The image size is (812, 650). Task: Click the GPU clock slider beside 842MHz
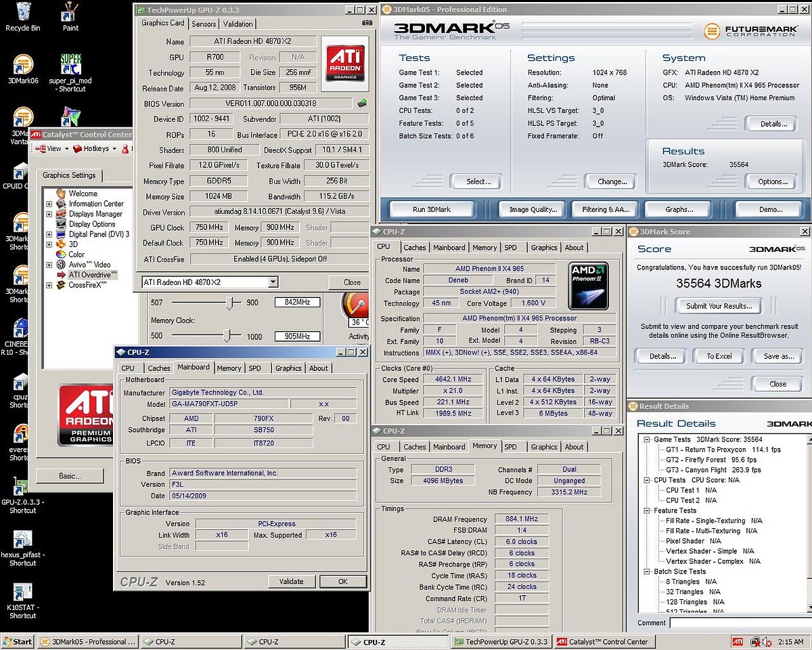coord(230,302)
